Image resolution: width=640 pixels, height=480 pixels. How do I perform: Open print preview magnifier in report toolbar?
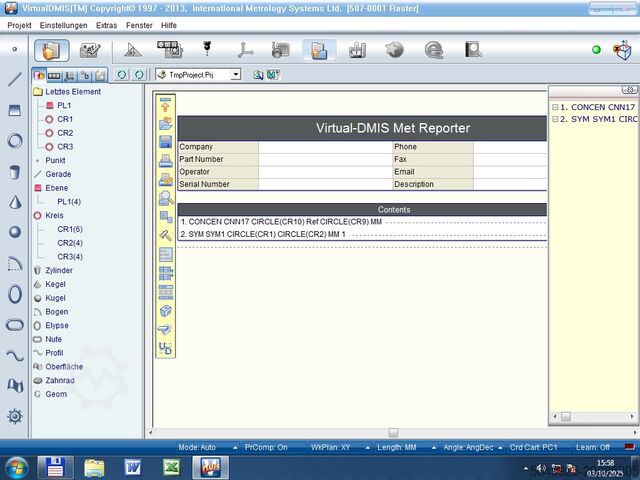(x=166, y=198)
